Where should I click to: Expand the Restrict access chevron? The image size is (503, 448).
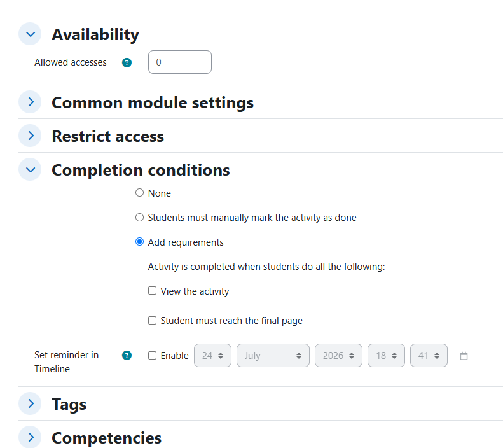pyautogui.click(x=30, y=136)
